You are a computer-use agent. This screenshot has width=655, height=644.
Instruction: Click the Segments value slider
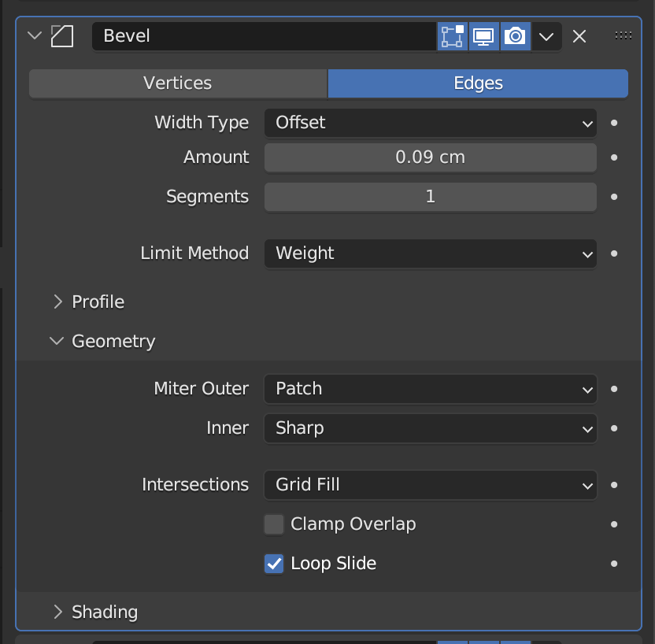tap(430, 197)
